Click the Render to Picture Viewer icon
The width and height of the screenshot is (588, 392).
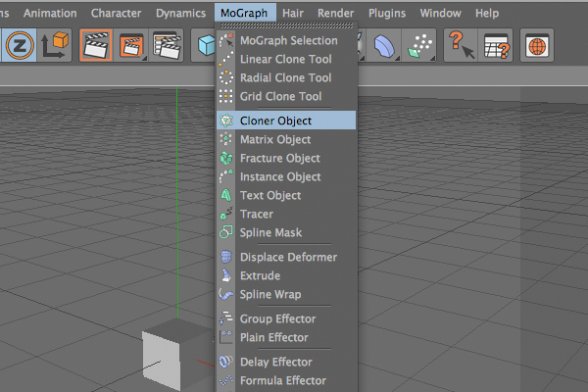click(131, 45)
